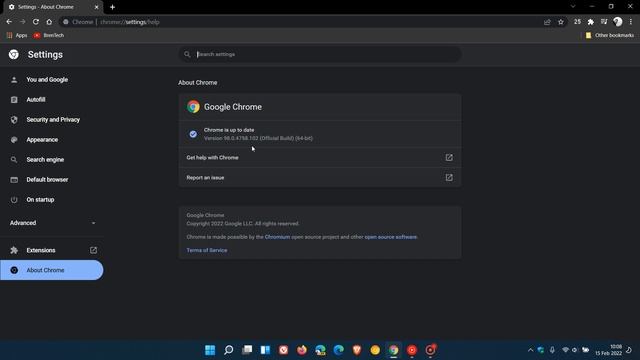Click external-link icon for Report an issue
Viewport: 640px width, 360px height.
449,178
